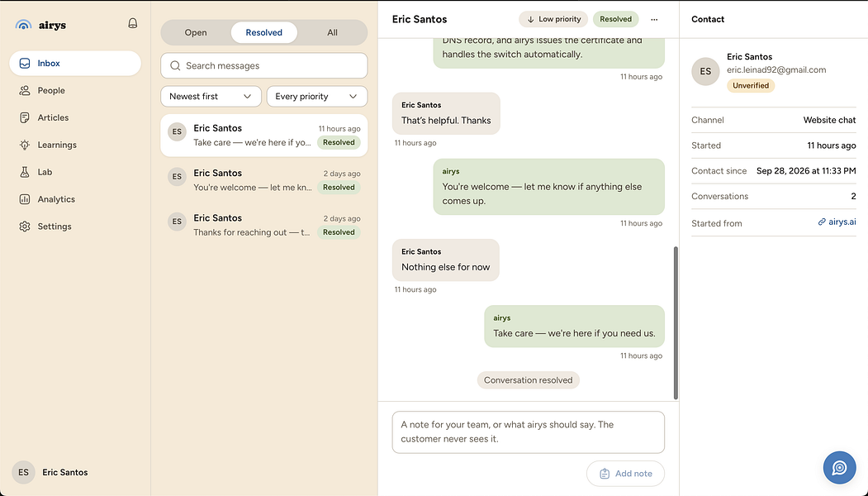Image resolution: width=868 pixels, height=496 pixels.
Task: Expand the Newest first sort dropdown
Action: point(211,97)
